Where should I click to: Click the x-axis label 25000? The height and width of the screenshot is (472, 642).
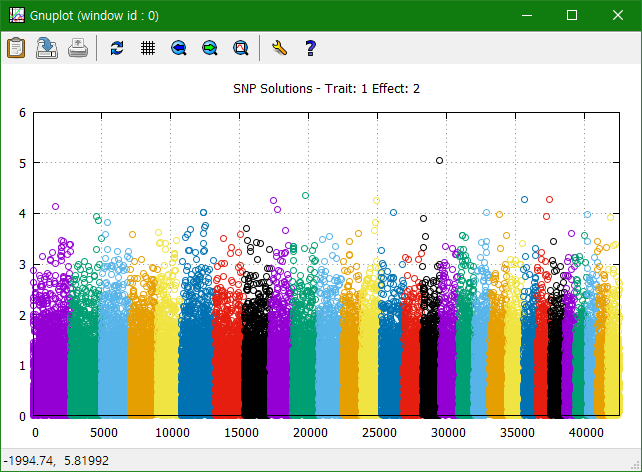tap(379, 433)
